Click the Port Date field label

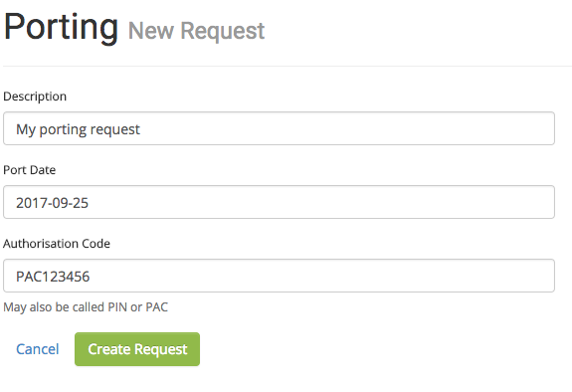pos(29,170)
